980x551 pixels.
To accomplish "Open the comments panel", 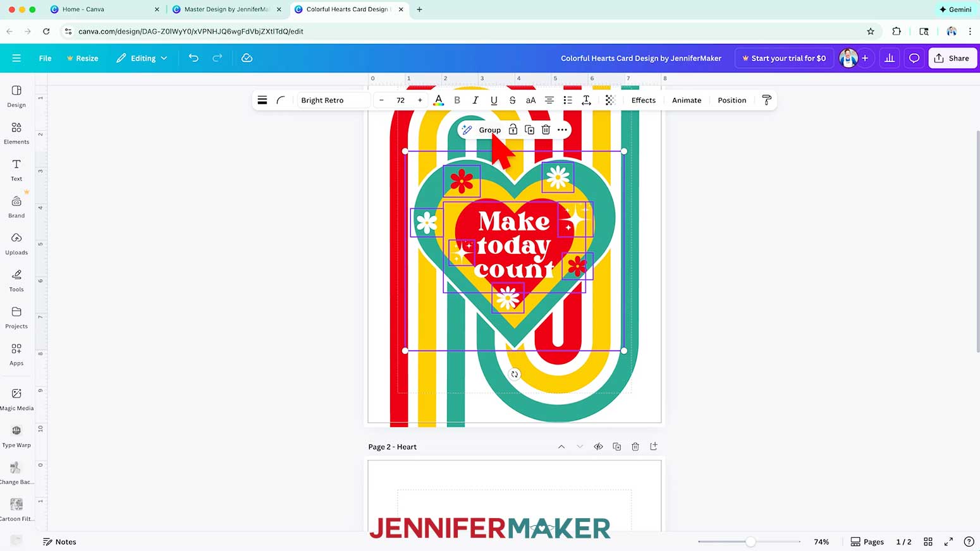I will 914,58.
